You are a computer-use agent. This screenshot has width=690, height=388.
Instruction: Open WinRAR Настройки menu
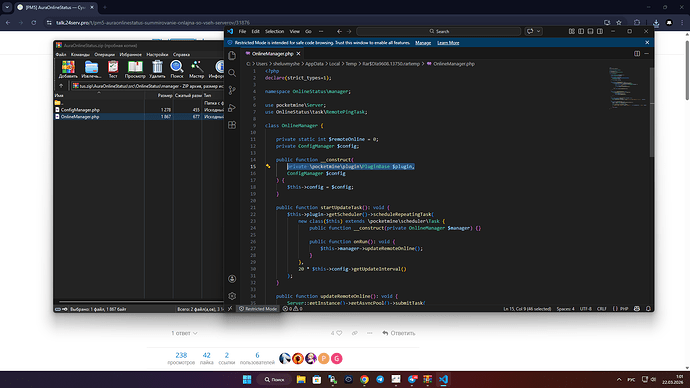157,55
